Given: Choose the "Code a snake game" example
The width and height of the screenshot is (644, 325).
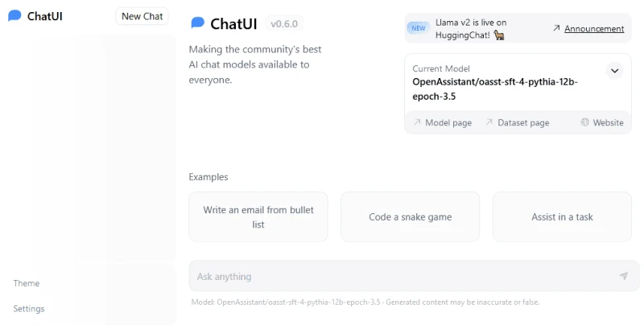Looking at the screenshot, I should (410, 217).
